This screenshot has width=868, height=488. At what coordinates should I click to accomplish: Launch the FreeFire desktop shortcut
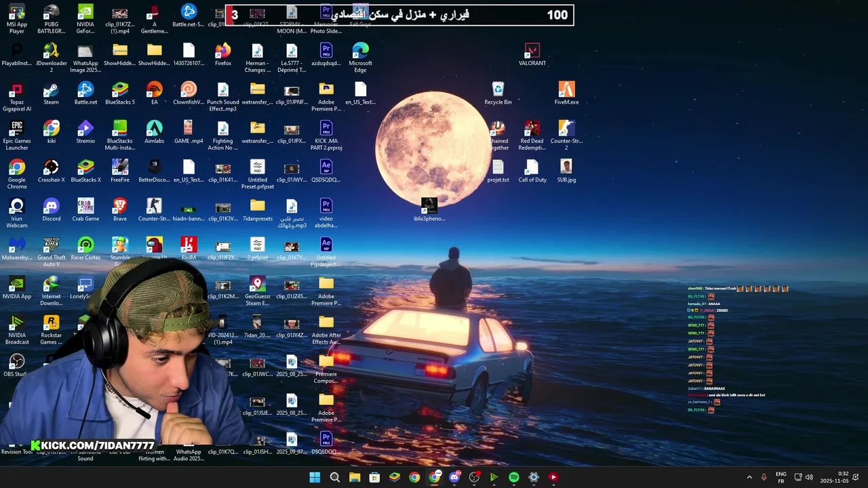point(120,171)
